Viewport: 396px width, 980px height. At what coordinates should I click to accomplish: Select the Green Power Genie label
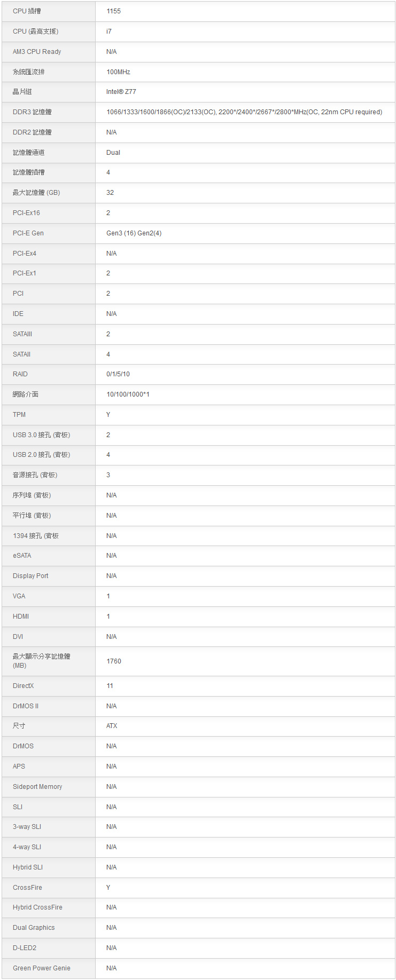[42, 968]
